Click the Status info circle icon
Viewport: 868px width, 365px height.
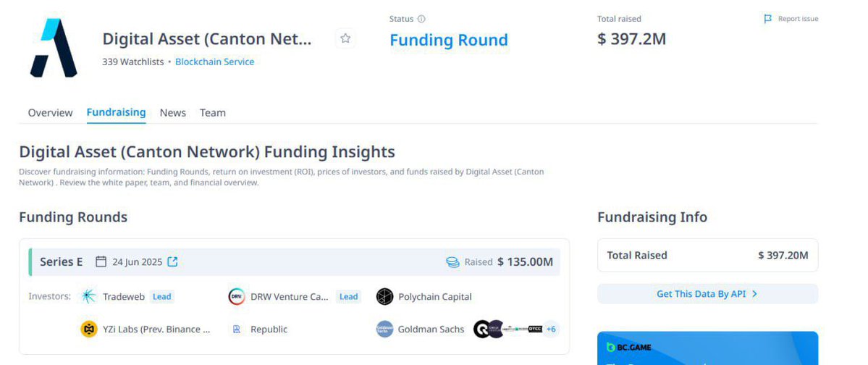[421, 19]
